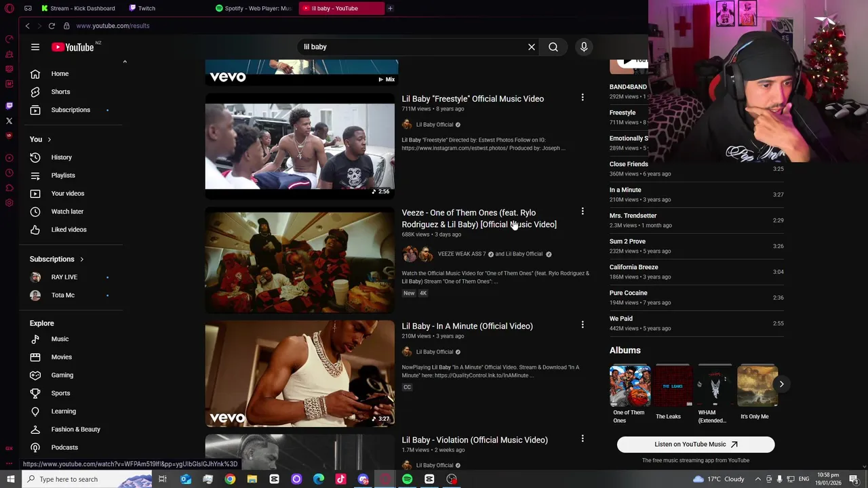The width and height of the screenshot is (868, 488).
Task: Select Mrs. Trendsetter track in side panel
Action: tap(696, 220)
